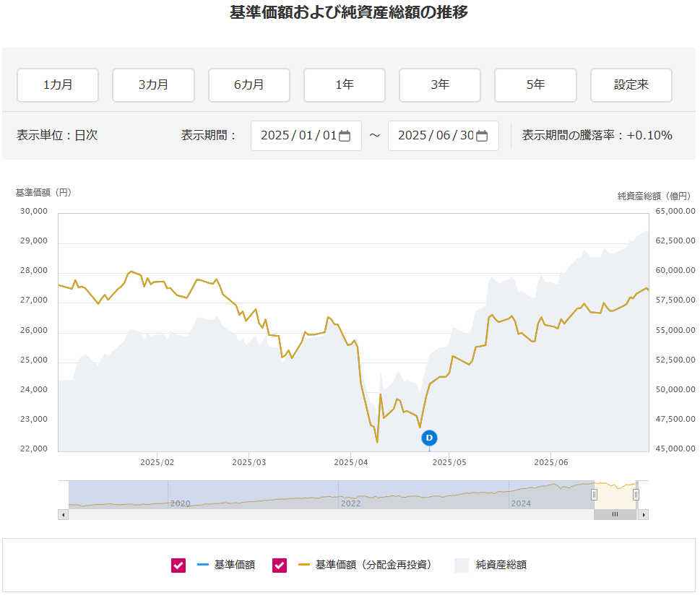Screen dimensions: 700x598
Task: Click the blue D distribution marker
Action: tap(430, 438)
